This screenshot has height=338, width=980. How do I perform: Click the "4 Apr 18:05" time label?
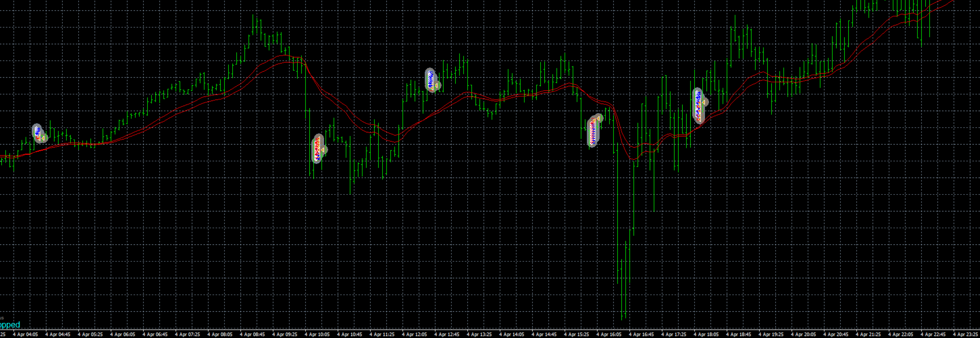click(706, 335)
